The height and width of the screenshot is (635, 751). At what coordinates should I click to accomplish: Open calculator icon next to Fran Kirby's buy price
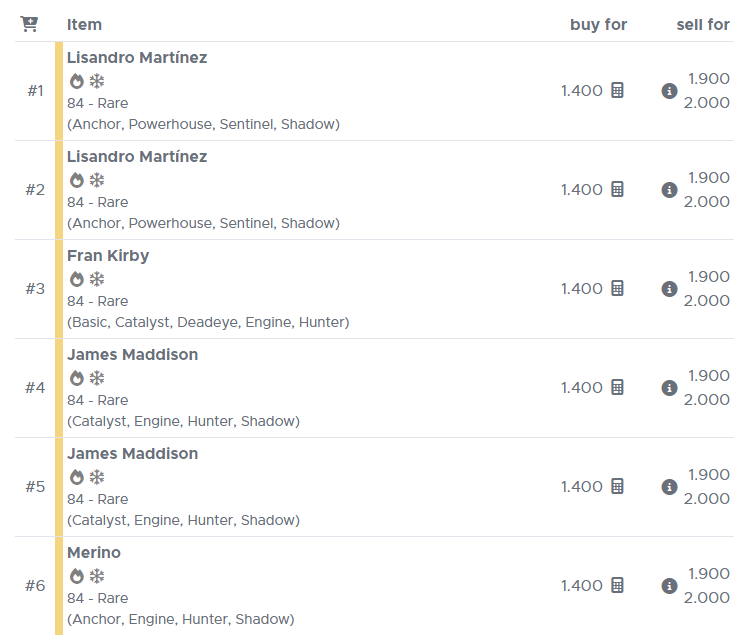tap(617, 288)
